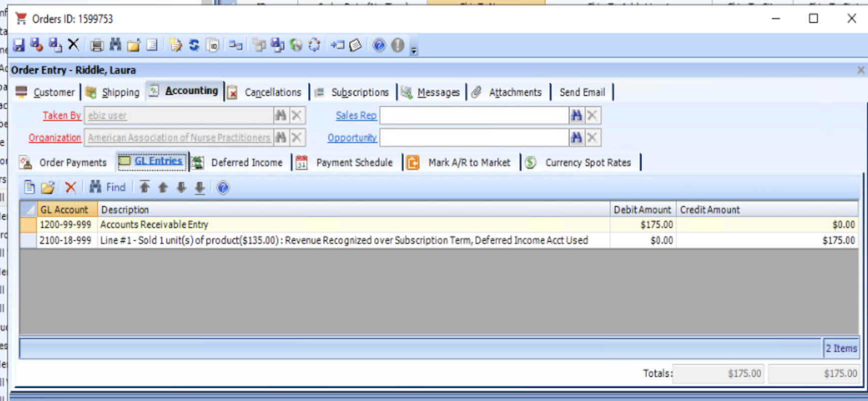
Task: Click the next record down arrow
Action: click(181, 187)
